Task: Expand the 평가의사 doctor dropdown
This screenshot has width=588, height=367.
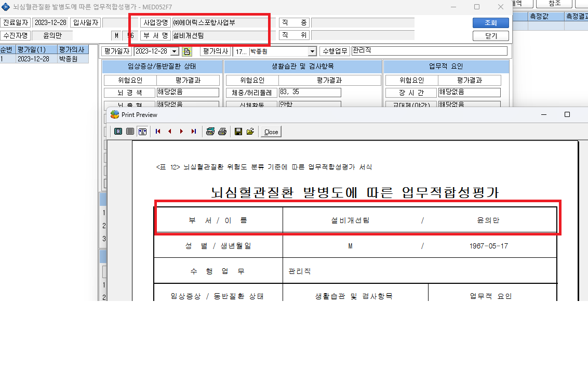Action: (312, 51)
